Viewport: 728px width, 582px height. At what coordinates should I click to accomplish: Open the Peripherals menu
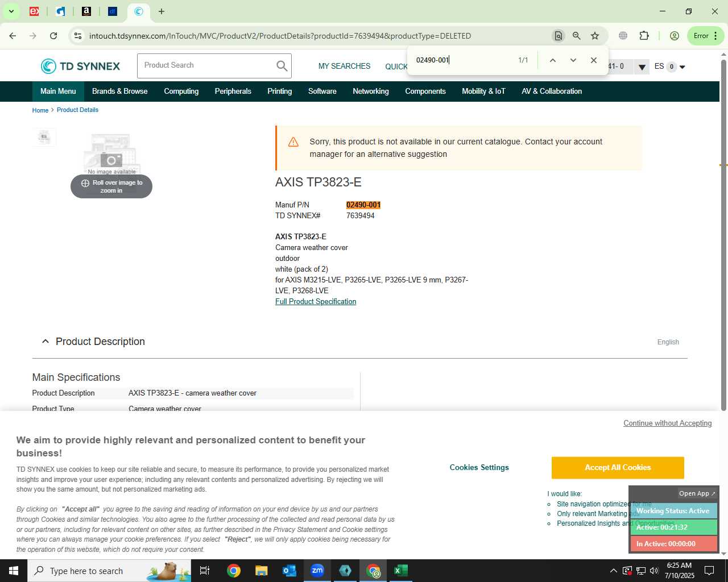[x=233, y=92]
